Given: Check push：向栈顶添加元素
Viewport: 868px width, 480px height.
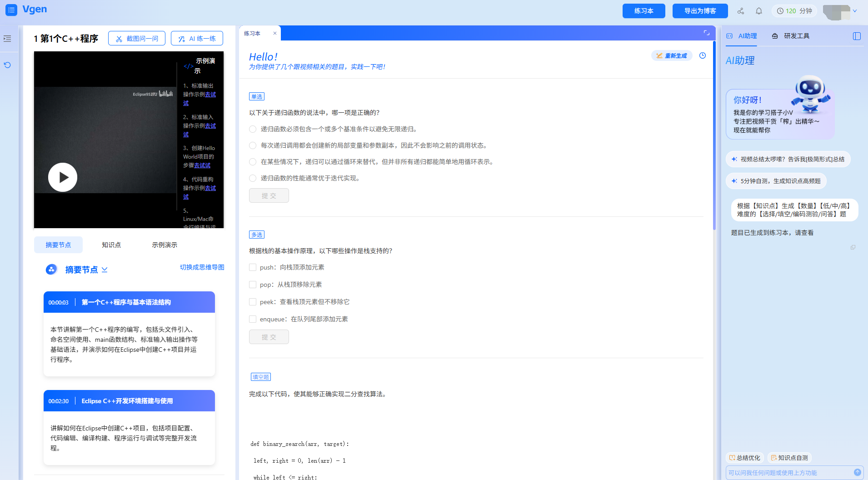Looking at the screenshot, I should click(x=253, y=267).
